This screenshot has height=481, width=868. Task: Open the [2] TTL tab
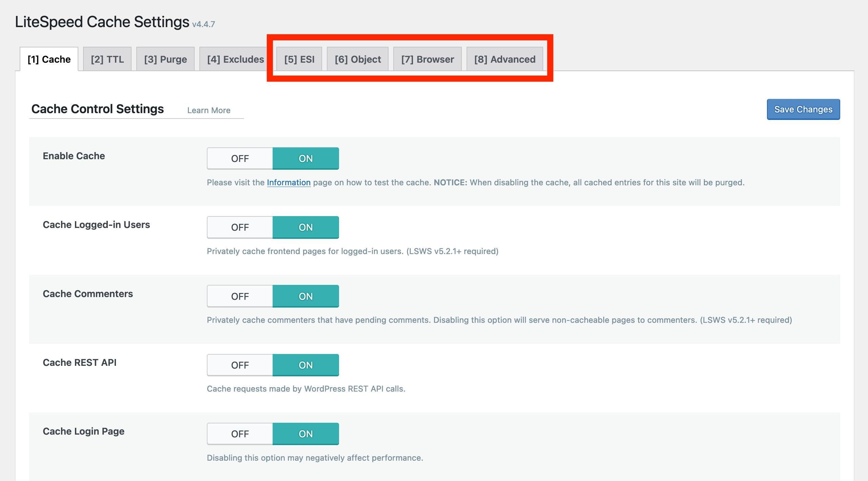(107, 59)
